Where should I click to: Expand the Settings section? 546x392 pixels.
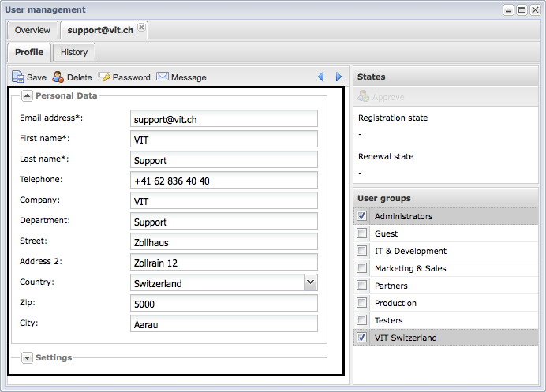(27, 357)
